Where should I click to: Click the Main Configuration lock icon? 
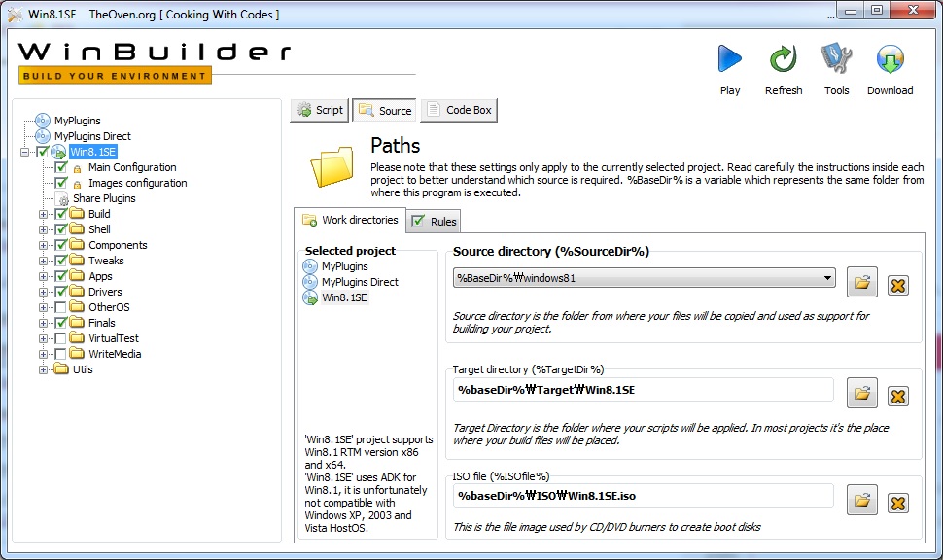[x=77, y=168]
